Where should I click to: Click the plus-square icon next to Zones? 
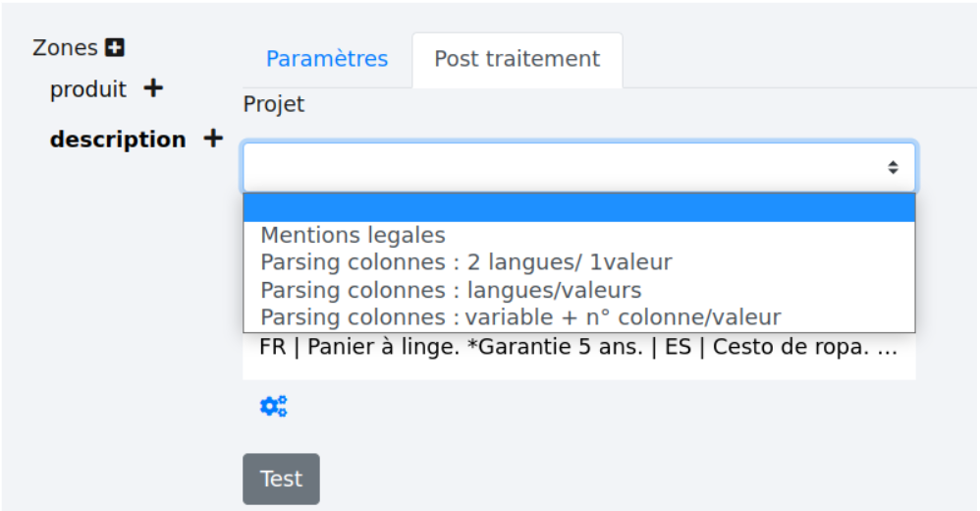[x=115, y=47]
